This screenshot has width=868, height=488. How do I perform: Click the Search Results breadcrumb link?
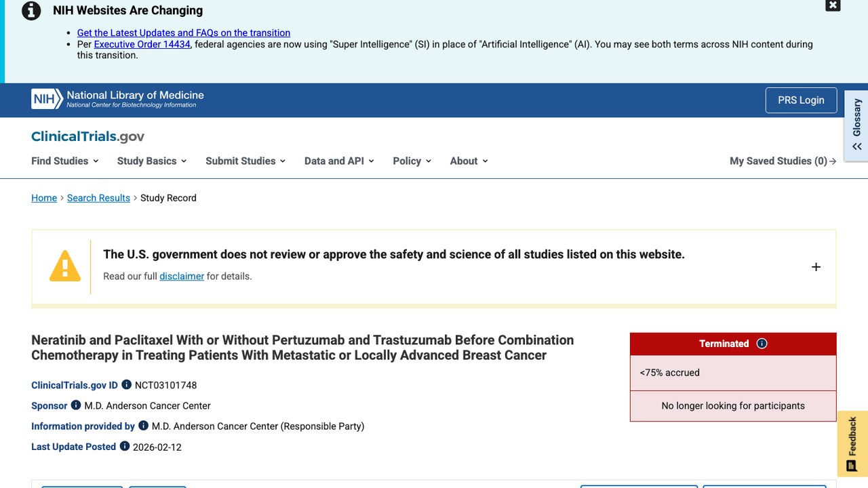(x=98, y=198)
